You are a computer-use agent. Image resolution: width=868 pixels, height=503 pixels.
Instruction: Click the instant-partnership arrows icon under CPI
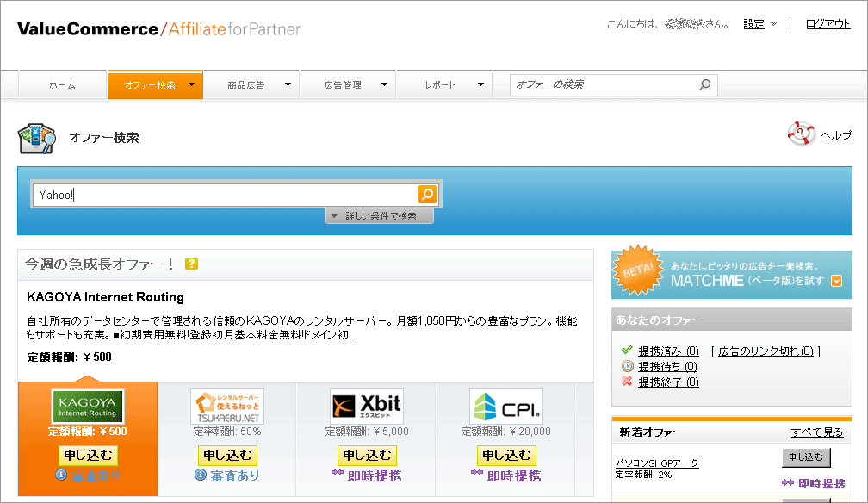click(x=477, y=473)
